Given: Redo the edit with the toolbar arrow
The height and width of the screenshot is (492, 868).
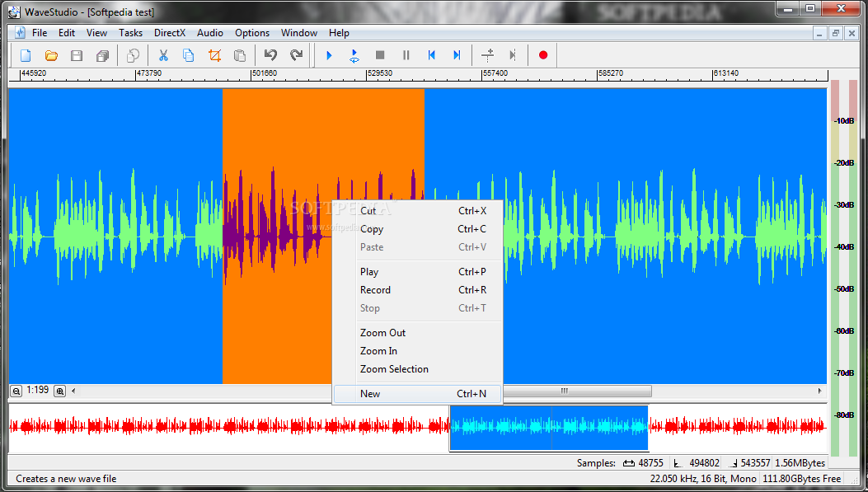Looking at the screenshot, I should pos(296,55).
